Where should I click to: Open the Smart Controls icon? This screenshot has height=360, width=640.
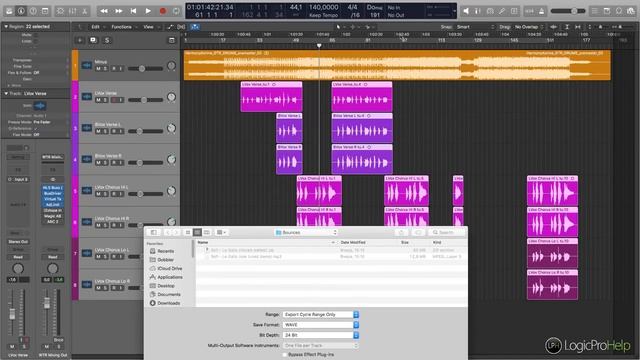point(60,11)
